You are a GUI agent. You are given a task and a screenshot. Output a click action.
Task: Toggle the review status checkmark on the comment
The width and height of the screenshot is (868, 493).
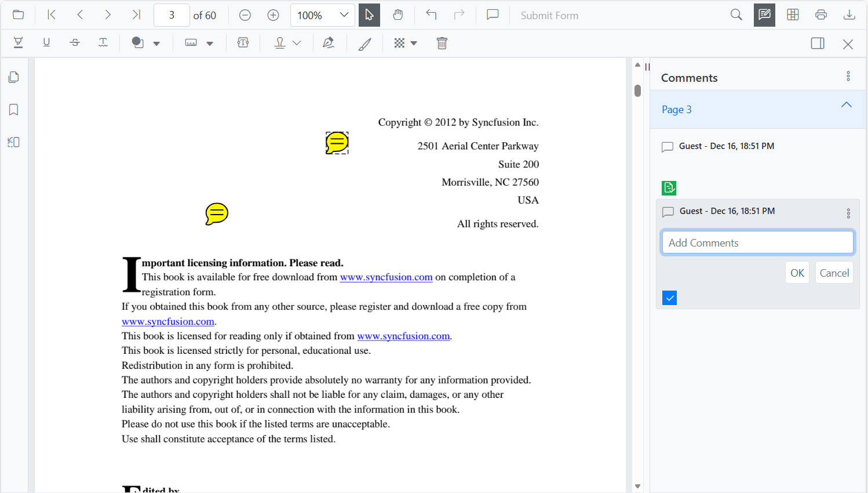pos(669,298)
